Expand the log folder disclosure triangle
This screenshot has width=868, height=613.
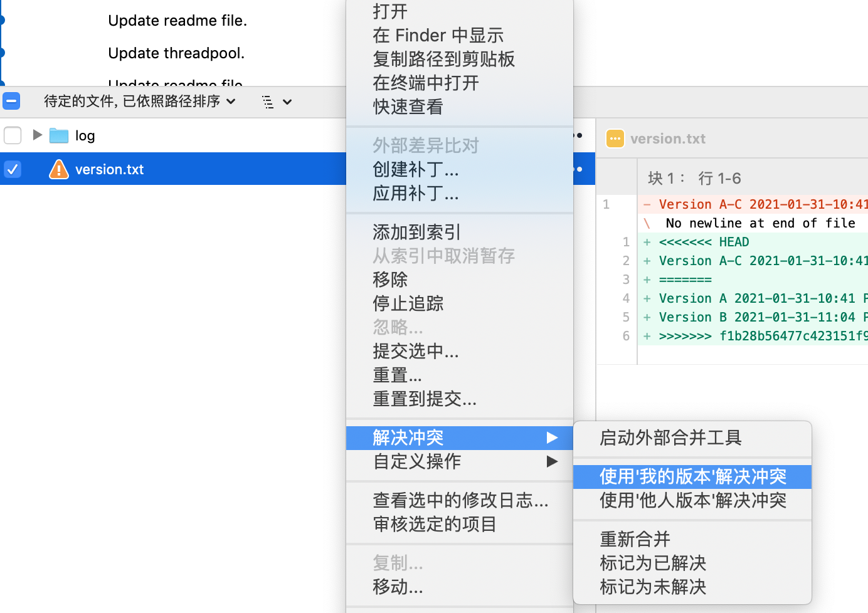point(37,135)
